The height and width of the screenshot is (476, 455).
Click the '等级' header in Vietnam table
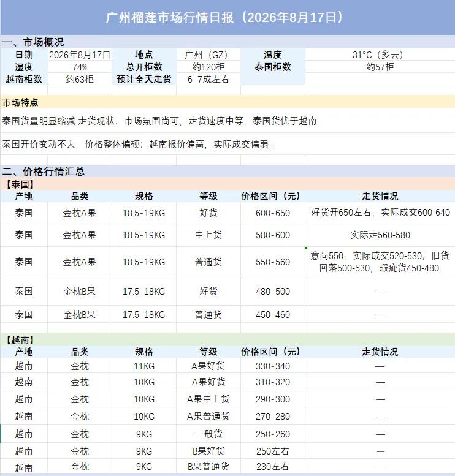[x=208, y=352]
